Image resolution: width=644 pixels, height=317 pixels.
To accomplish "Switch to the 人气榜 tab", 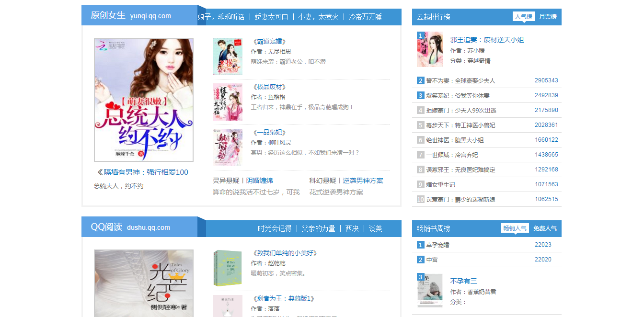I will click(523, 17).
